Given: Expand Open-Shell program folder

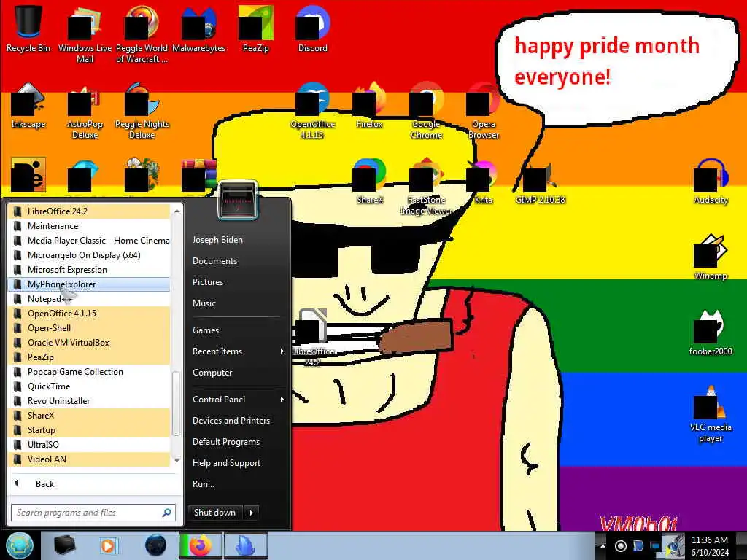Looking at the screenshot, I should click(x=88, y=328).
